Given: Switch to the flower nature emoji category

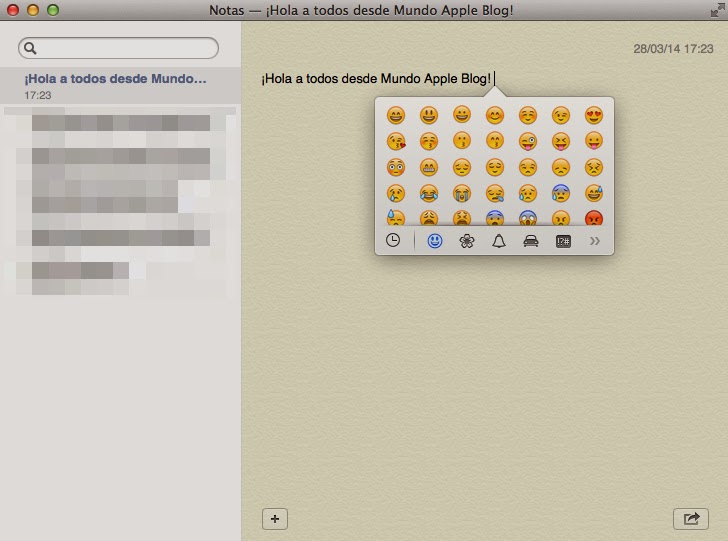Looking at the screenshot, I should click(467, 241).
